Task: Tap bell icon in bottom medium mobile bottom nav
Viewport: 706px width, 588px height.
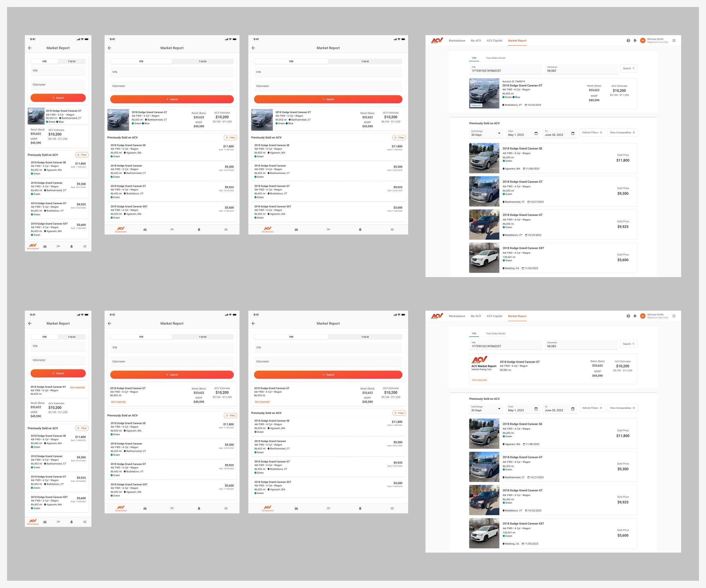Action: (x=199, y=508)
